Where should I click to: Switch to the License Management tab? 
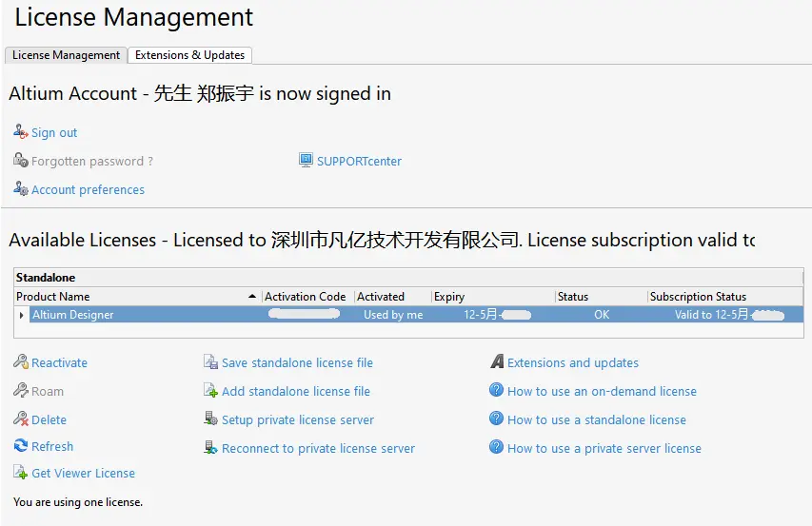click(x=66, y=55)
